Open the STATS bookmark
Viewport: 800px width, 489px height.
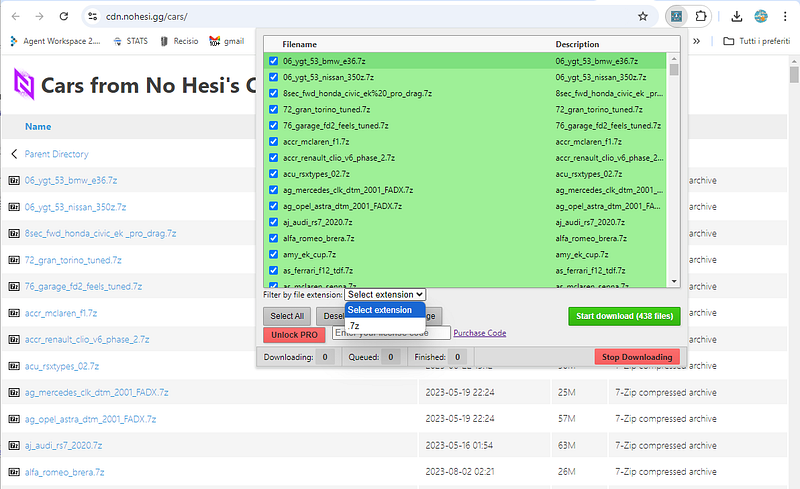[x=131, y=41]
